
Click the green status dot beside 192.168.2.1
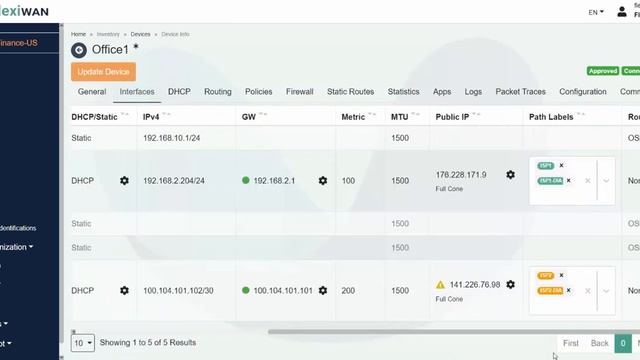pos(246,180)
